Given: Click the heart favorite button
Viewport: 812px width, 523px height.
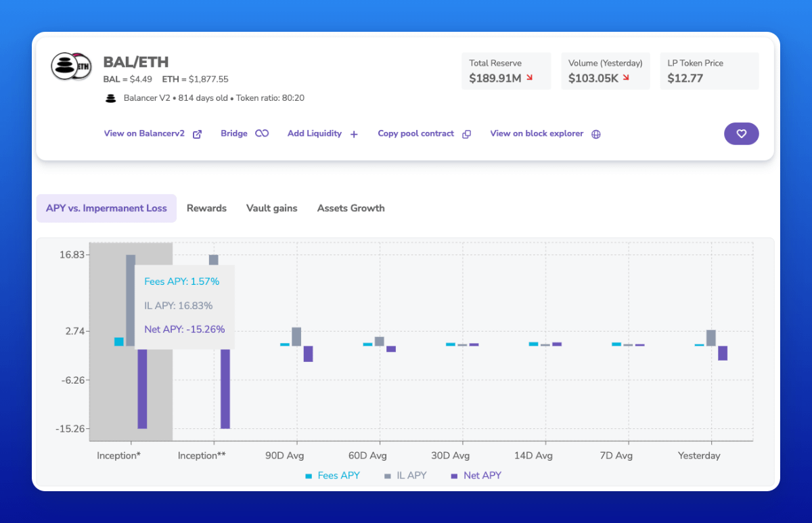Looking at the screenshot, I should pyautogui.click(x=741, y=134).
